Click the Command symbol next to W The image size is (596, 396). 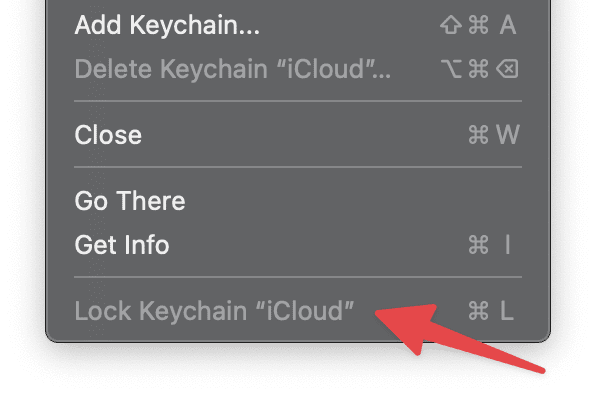coord(478,135)
